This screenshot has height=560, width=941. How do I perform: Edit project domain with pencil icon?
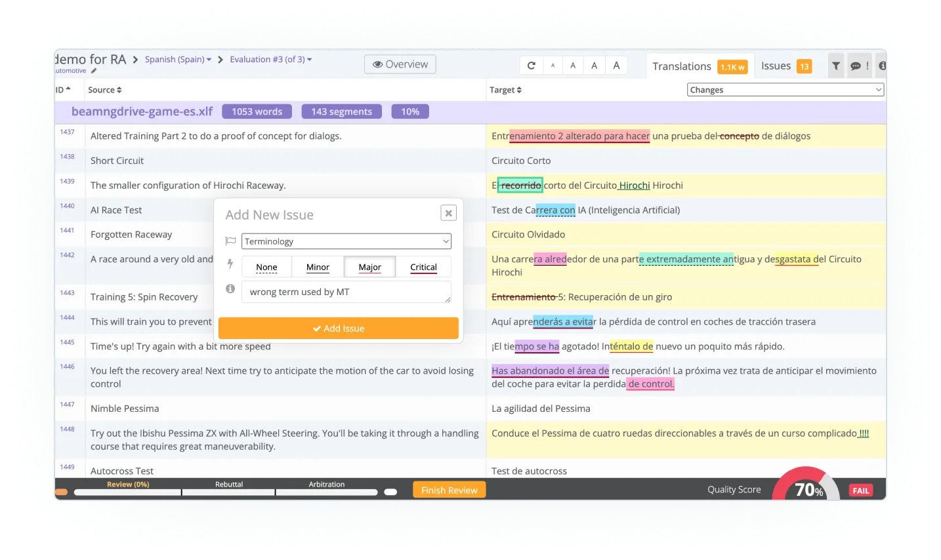(x=94, y=71)
